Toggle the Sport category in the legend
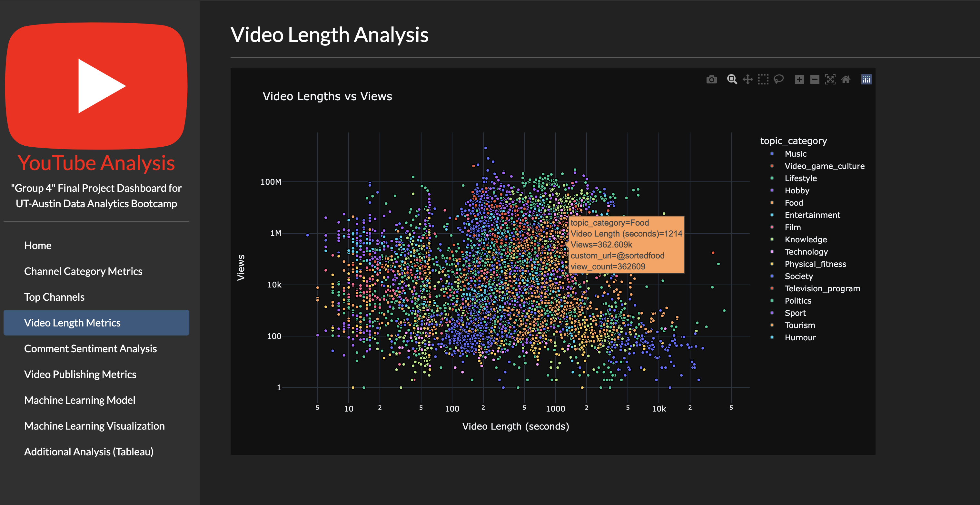Screen dimensions: 980x505 [x=795, y=313]
